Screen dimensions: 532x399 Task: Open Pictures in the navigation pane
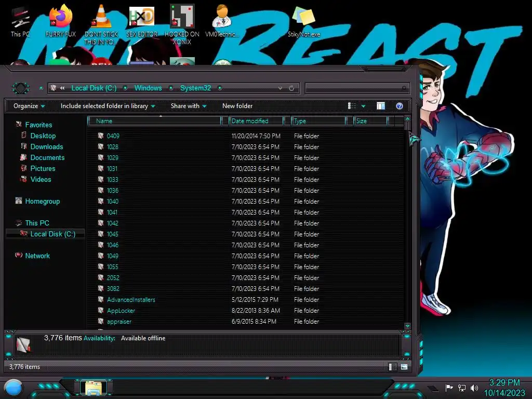point(43,168)
